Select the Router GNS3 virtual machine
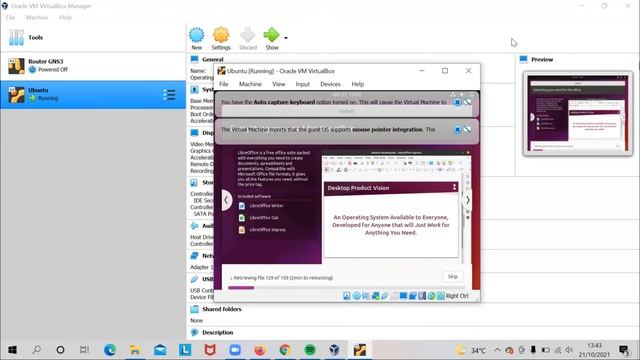The width and height of the screenshot is (640, 360). (93, 66)
